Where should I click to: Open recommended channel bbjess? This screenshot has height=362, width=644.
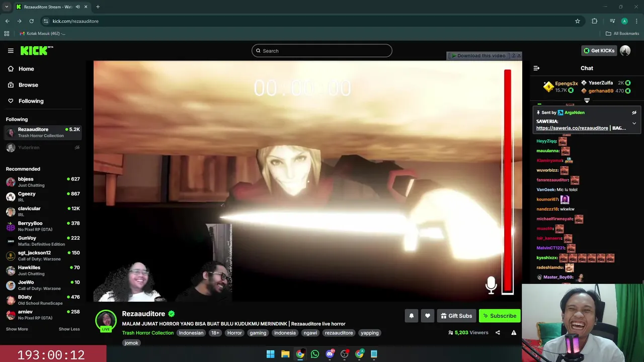(43, 182)
